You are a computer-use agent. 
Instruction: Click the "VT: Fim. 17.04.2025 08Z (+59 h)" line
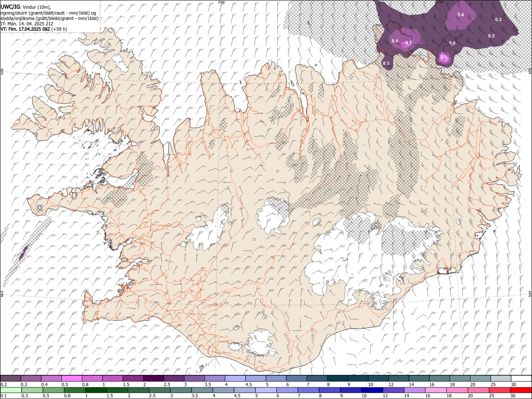[34, 29]
